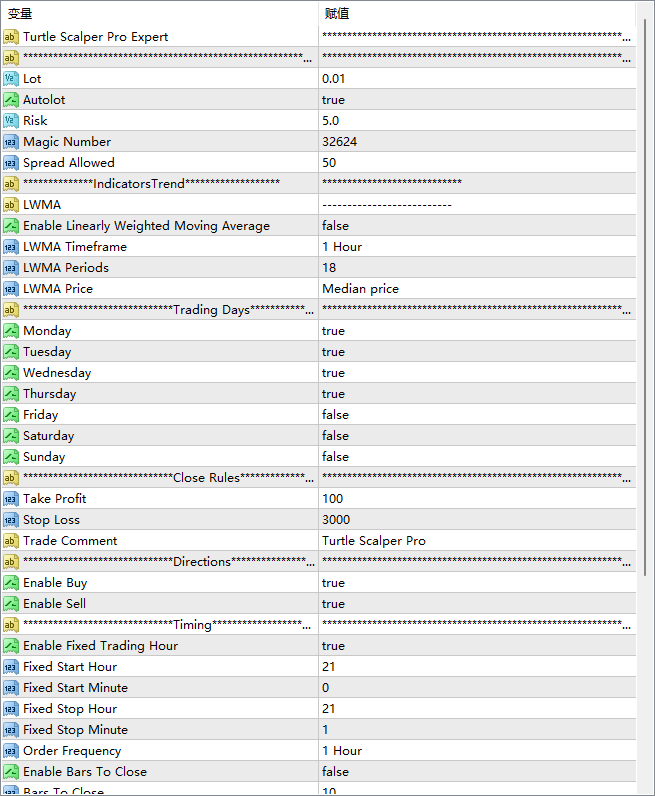
Task: Select the Fixed Stop Hour row label
Action: click(x=70, y=709)
